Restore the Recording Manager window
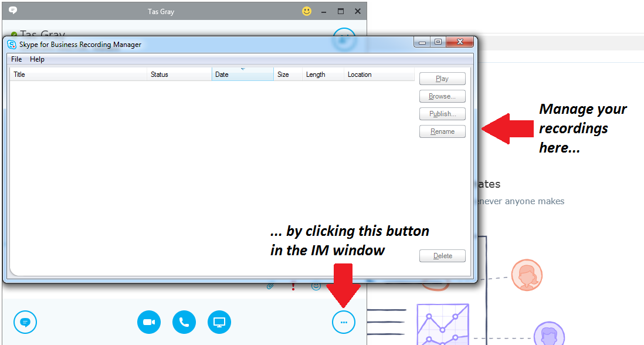 pos(438,42)
